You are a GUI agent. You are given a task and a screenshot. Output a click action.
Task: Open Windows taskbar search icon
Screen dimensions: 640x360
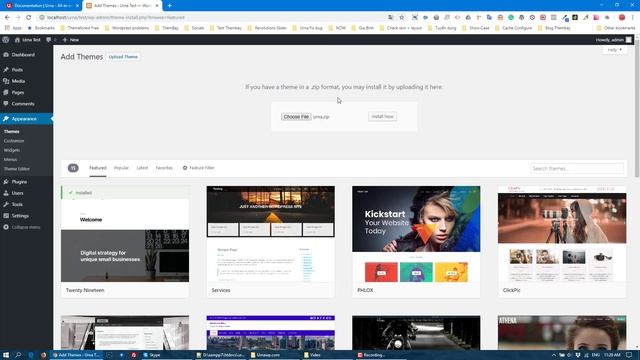pyautogui.click(x=18, y=355)
